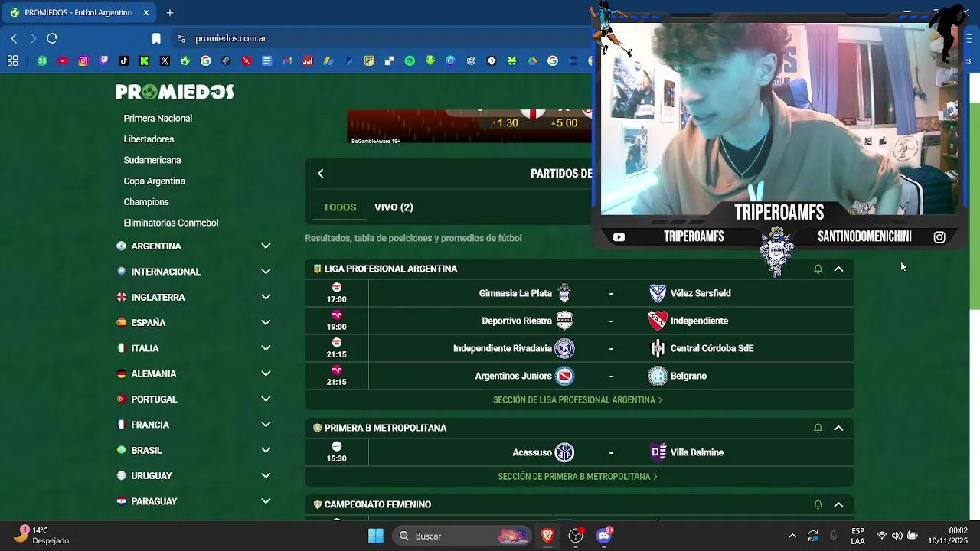Viewport: 980px width, 551px height.
Task: Expand the ARGENTINA sidebar section
Action: click(x=266, y=246)
